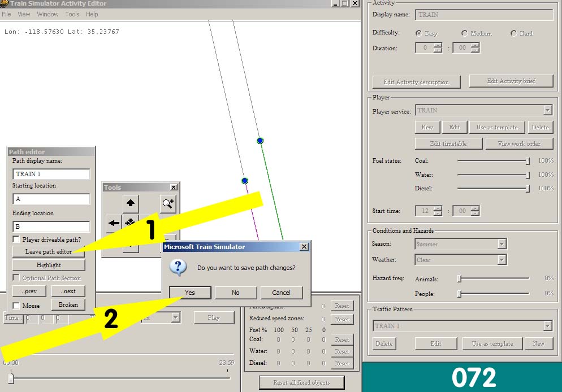The image size is (562, 392).
Task: Click the blue node on the purple track
Action: click(245, 181)
